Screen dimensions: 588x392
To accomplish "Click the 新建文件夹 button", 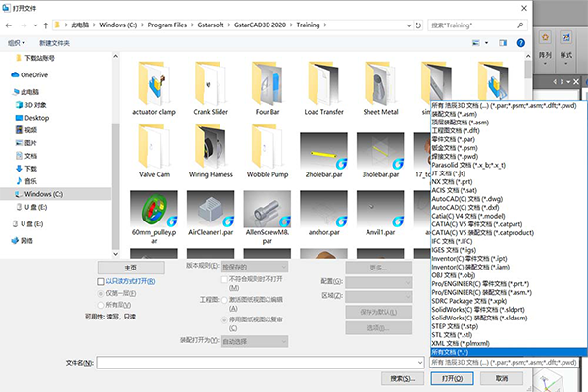I will click(x=54, y=43).
